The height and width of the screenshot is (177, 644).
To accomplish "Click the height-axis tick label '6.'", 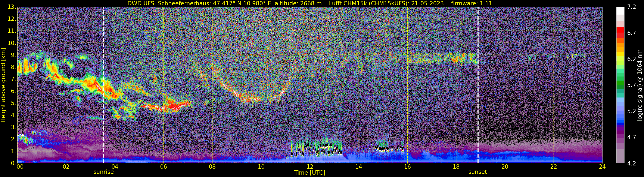I will point(13,91).
